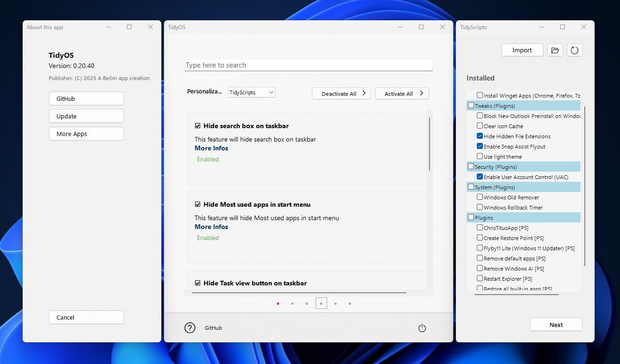Image resolution: width=620 pixels, height=364 pixels.
Task: Toggle Hide Task view button on taskbar
Action: coord(198,283)
